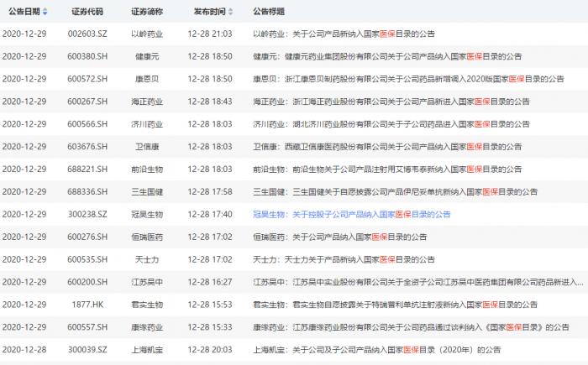Select stock code 688221.SH
588x365 pixels.
pos(87,169)
